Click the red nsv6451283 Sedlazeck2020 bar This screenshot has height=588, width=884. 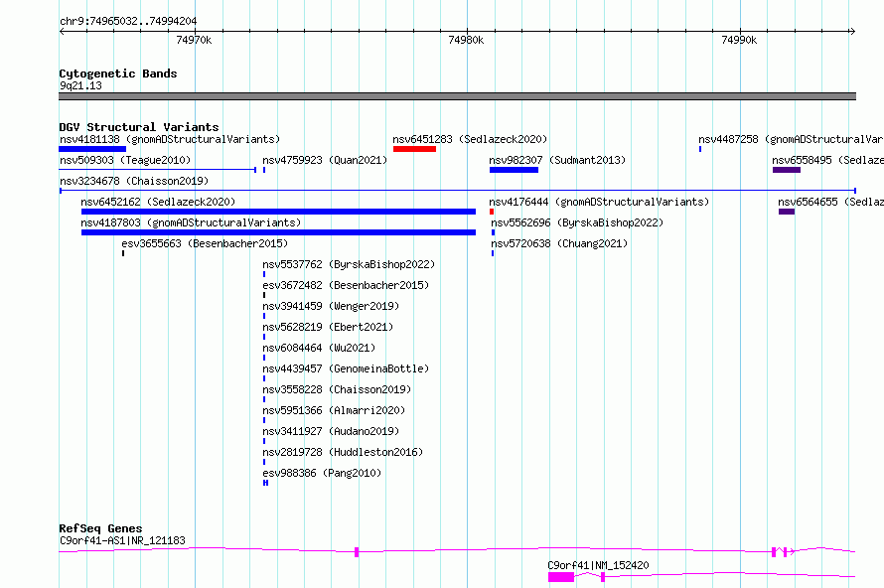414,149
